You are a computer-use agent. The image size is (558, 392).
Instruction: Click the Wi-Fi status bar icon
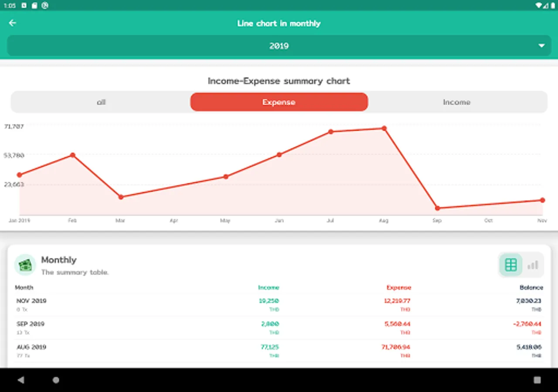coord(539,6)
